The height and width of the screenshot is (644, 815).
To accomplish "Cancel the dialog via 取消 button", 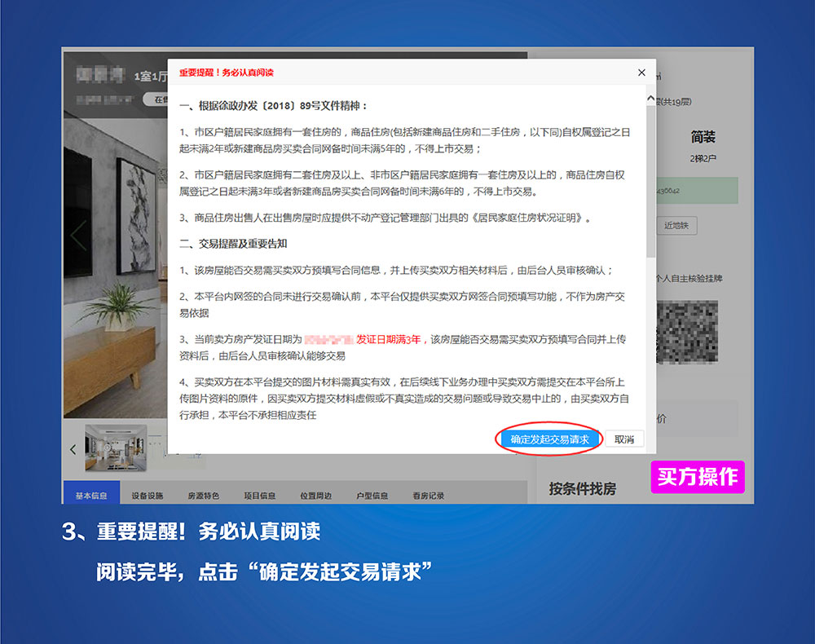I will [x=624, y=439].
